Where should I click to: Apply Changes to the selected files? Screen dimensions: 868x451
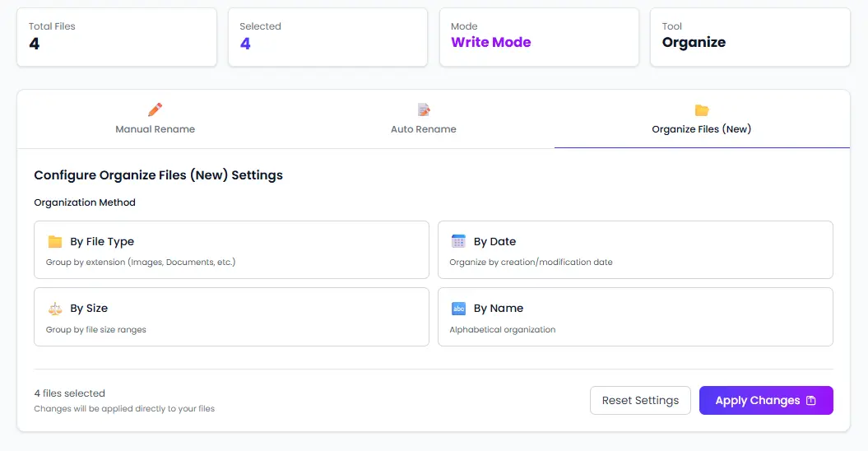coord(766,400)
